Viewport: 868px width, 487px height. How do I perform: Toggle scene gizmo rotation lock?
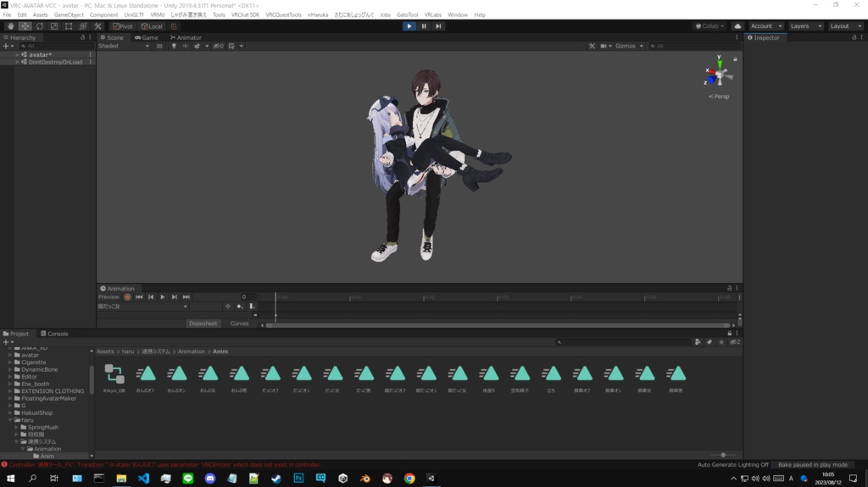tap(735, 58)
